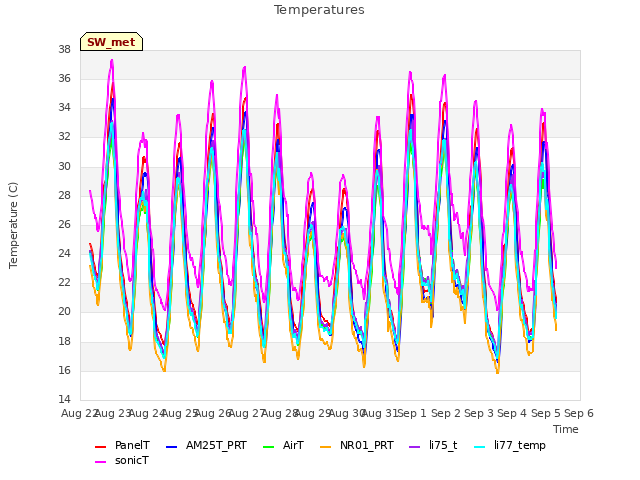Click the Sep 3 x-axis tick label

(479, 413)
